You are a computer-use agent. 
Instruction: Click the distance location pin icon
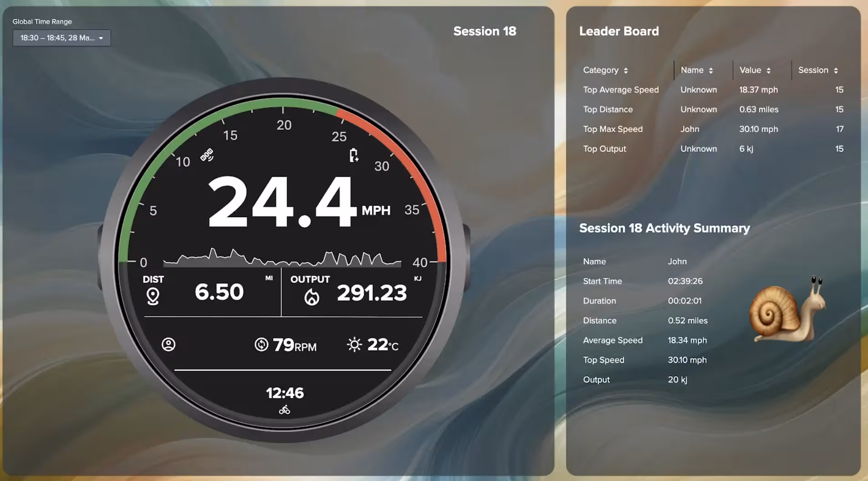[153, 297]
